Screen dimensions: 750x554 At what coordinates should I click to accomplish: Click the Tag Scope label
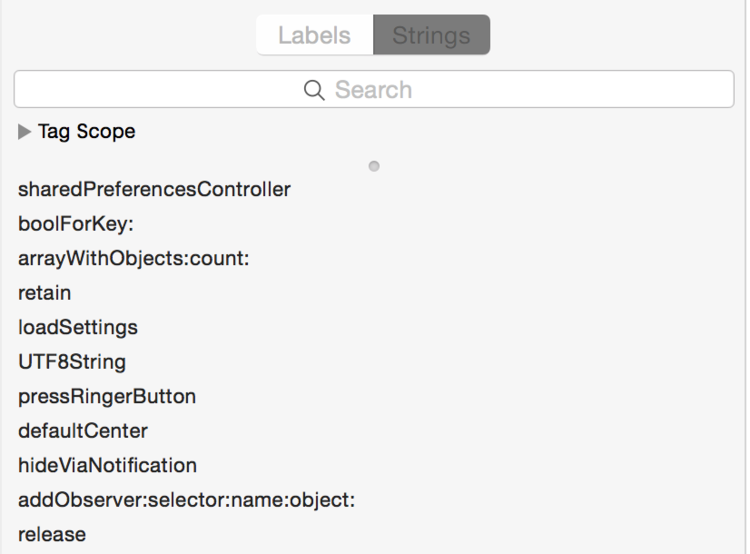87,132
